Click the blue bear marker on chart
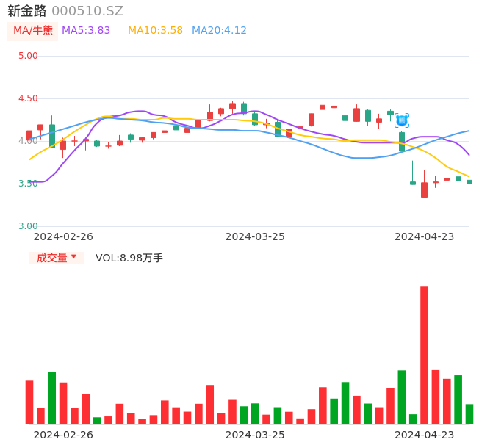 pos(402,120)
